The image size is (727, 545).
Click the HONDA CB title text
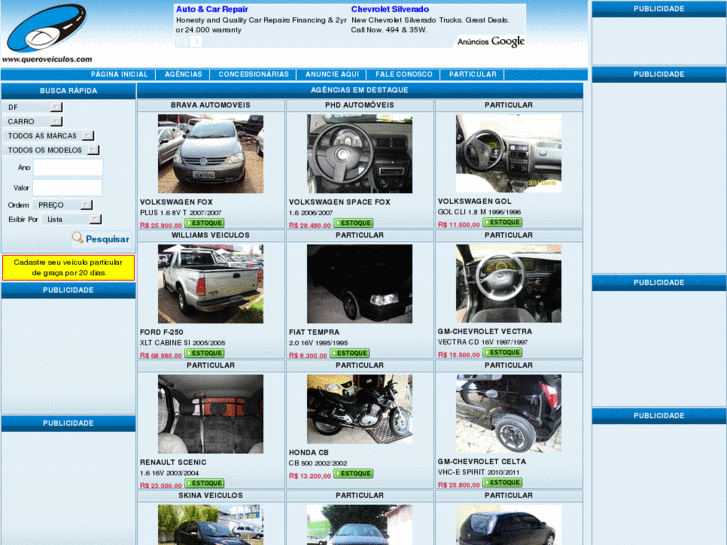(x=308, y=453)
